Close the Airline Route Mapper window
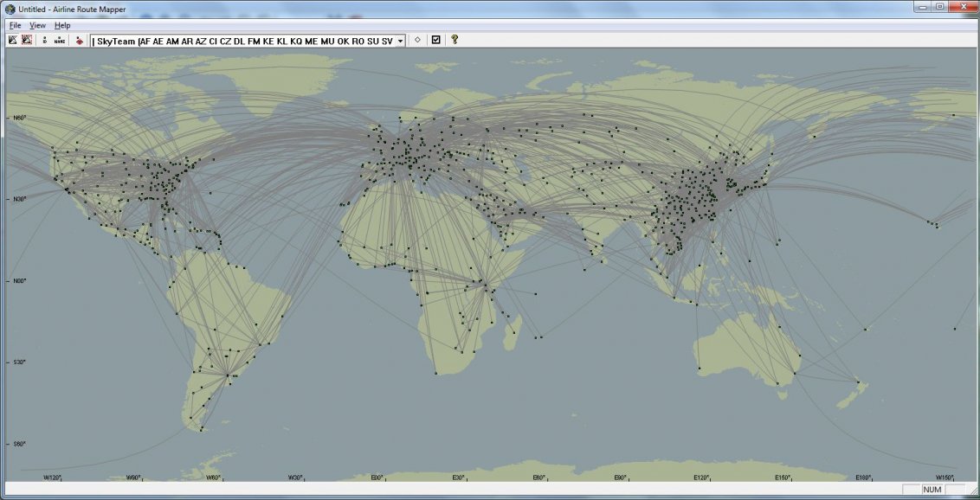The image size is (980, 500). (x=963, y=7)
